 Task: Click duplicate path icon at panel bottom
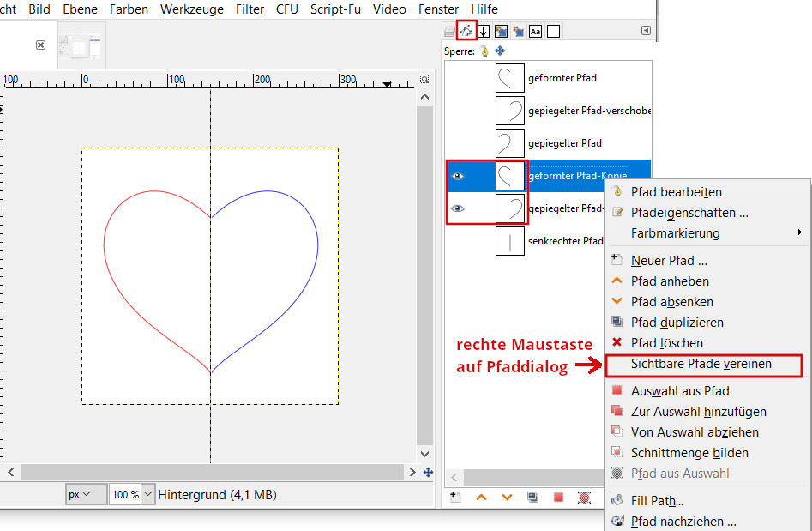pyautogui.click(x=532, y=497)
